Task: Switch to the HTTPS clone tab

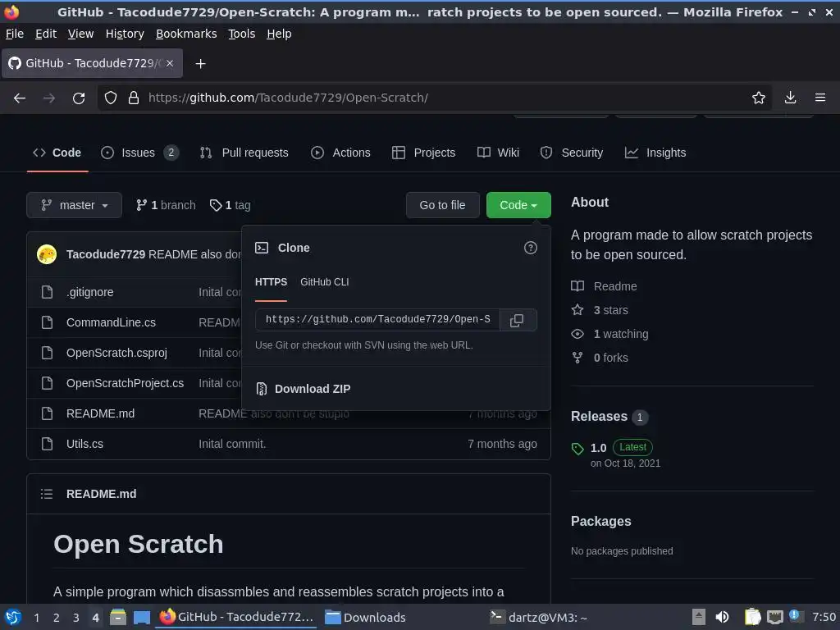Action: click(271, 282)
